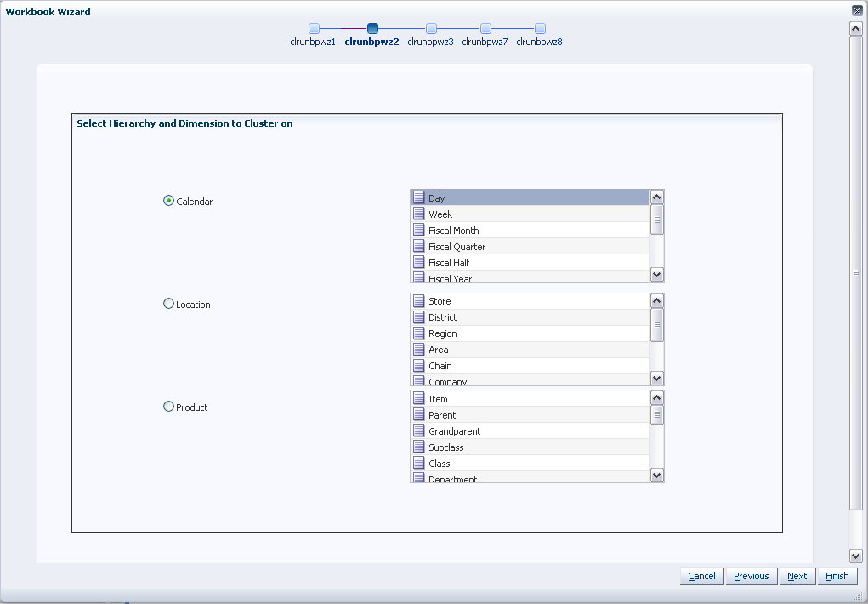The width and height of the screenshot is (868, 604).
Task: Choose Fiscal Month in the list
Action: [530, 230]
